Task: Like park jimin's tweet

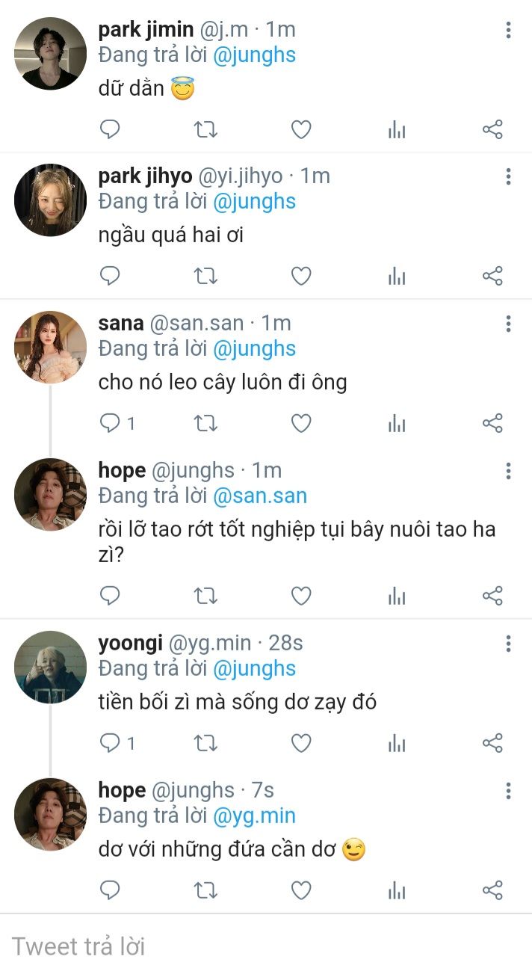Action: 301,130
